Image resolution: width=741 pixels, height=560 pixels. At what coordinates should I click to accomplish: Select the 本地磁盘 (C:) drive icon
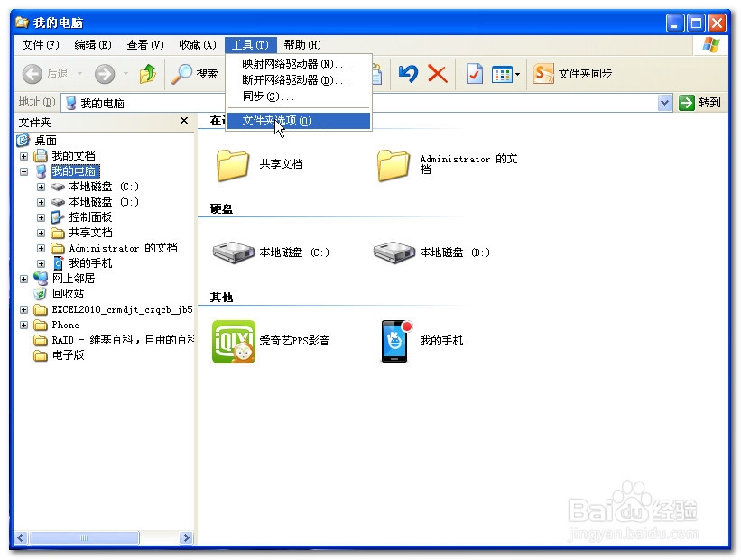(234, 252)
